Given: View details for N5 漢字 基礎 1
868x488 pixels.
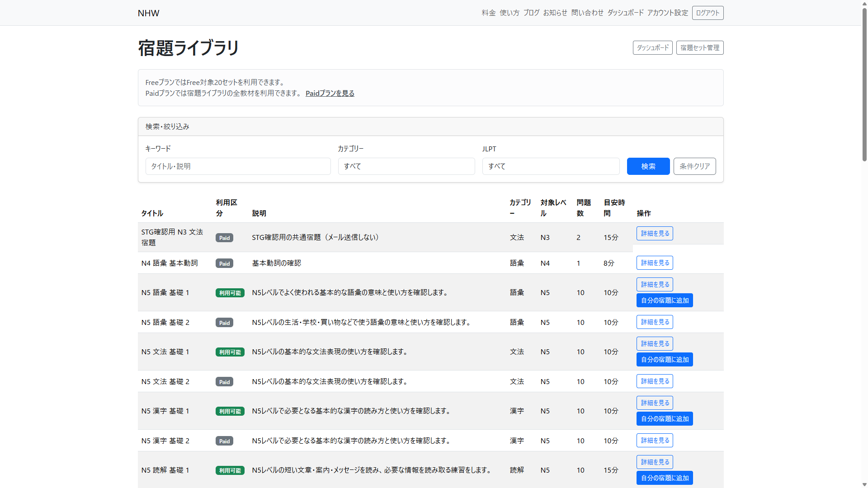Looking at the screenshot, I should click(655, 403).
